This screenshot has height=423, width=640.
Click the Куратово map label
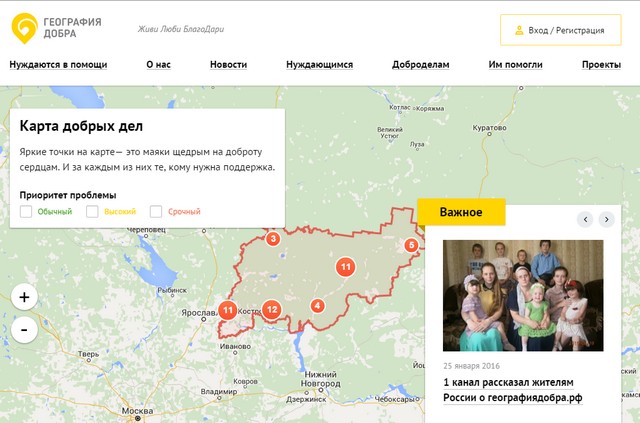pos(489,128)
